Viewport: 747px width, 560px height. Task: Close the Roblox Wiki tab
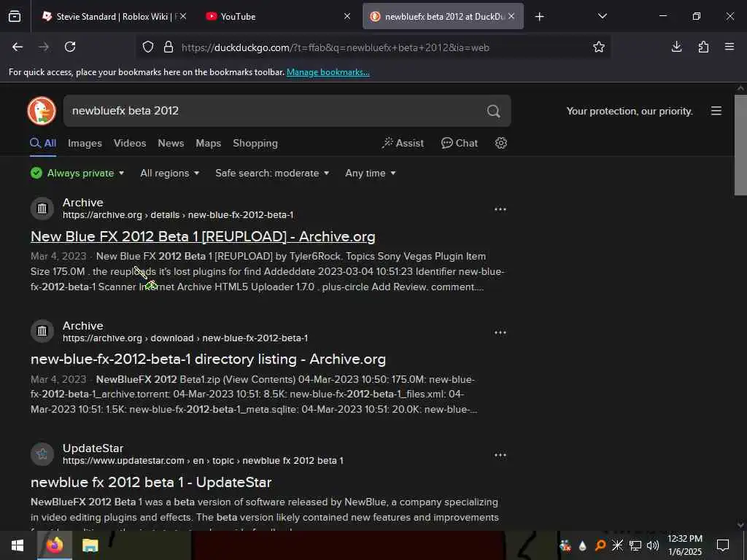[x=183, y=16]
